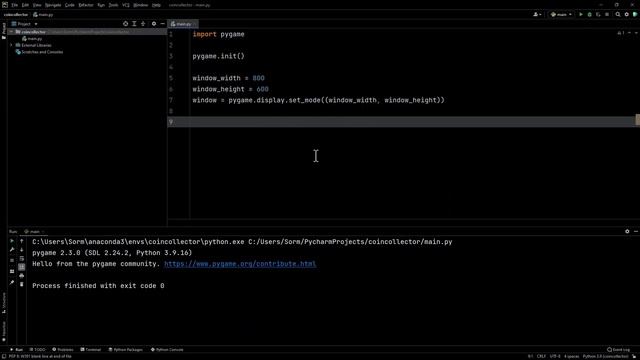The width and height of the screenshot is (640, 360).
Task: Toggle the Project tool window stripe button
Action: [x=4, y=30]
